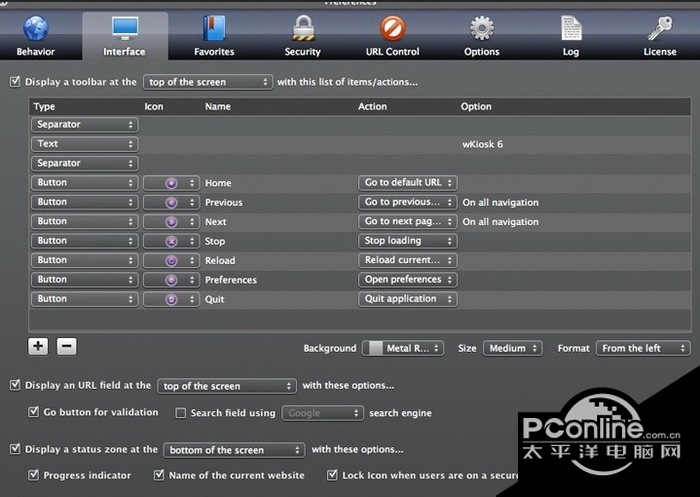The width and height of the screenshot is (700, 497).
Task: Select the Preferences name cell
Action: (x=231, y=280)
